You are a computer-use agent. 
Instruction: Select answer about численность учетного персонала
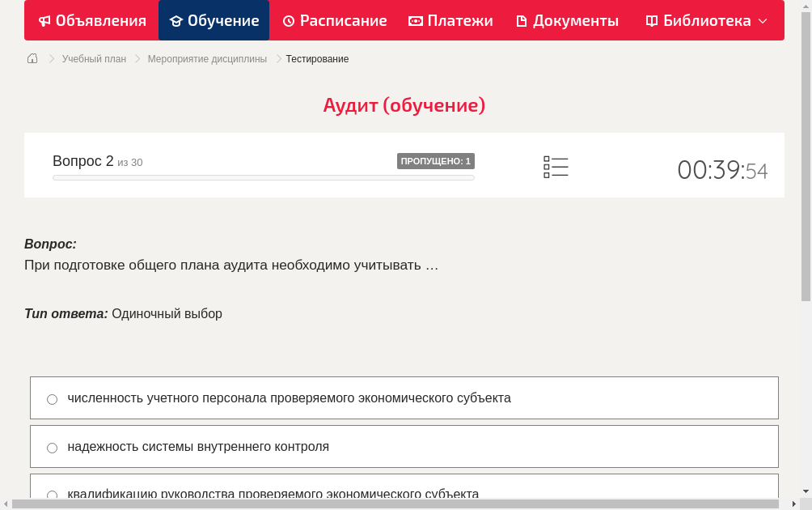(x=52, y=398)
